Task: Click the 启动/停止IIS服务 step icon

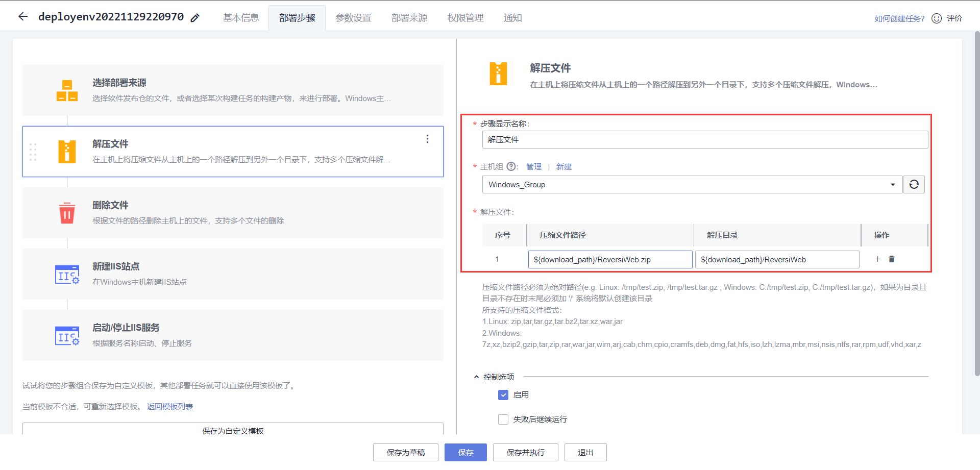Action: [67, 335]
